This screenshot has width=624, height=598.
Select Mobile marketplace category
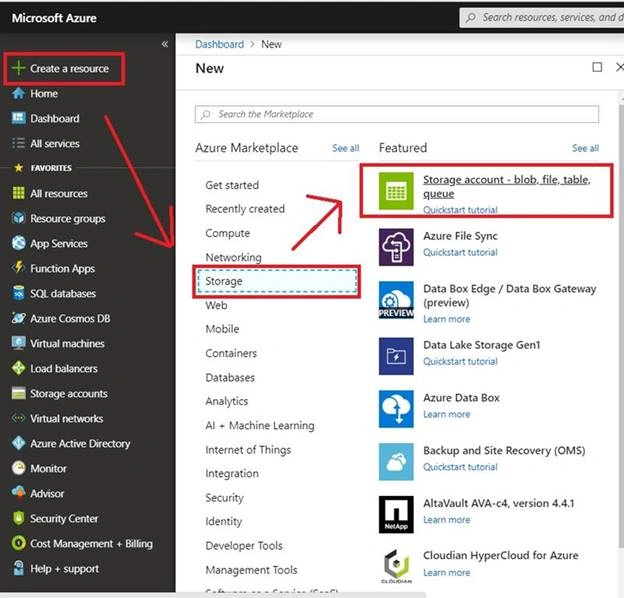point(222,329)
